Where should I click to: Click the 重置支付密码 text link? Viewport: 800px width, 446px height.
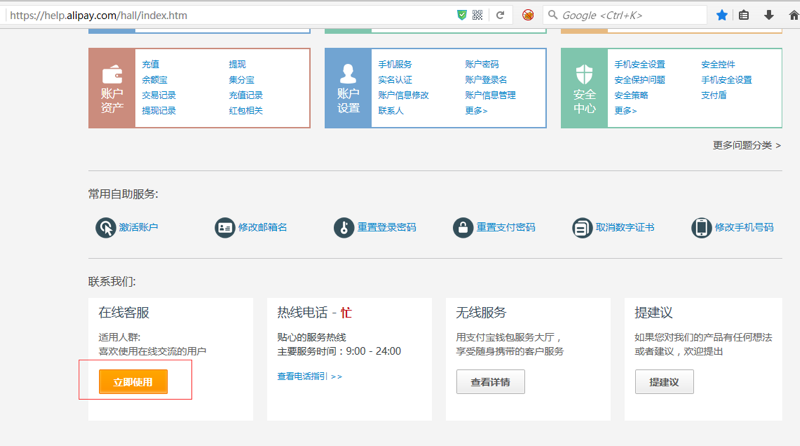coord(506,227)
